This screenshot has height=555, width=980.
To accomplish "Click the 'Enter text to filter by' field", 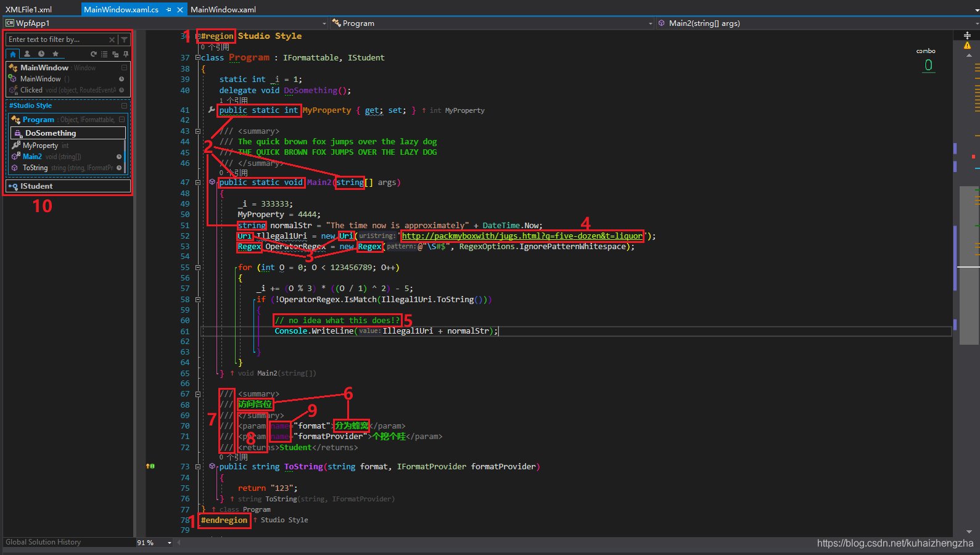I will pyautogui.click(x=57, y=39).
